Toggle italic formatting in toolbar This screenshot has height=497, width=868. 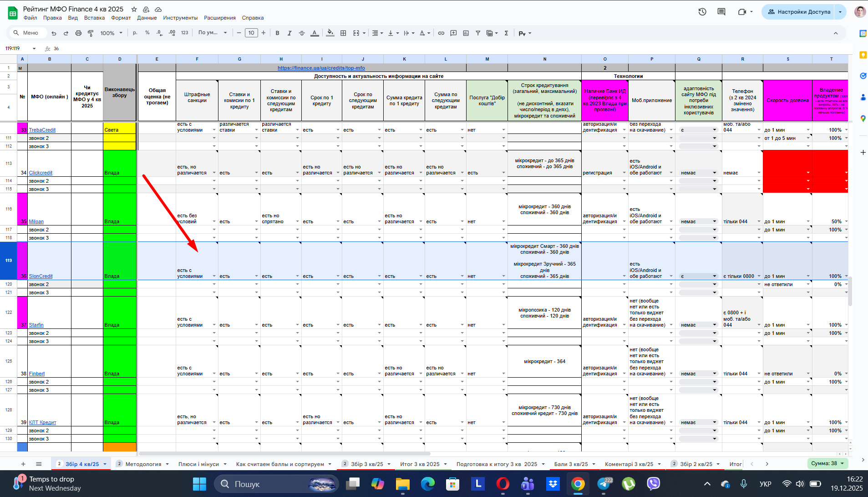pos(289,33)
